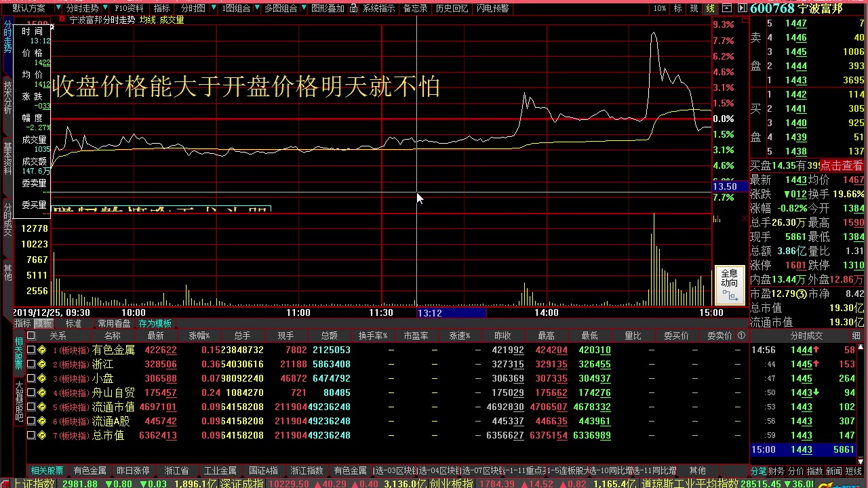Click the 标 button in top bar
868x488 pixels.
click(677, 8)
